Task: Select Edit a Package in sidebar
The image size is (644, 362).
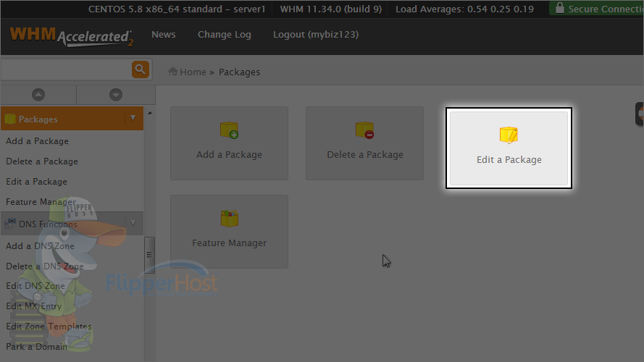Action: point(36,182)
